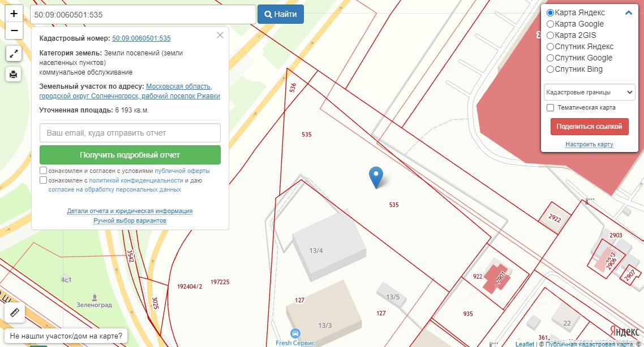Enable Тематическая карта checkbox
The image size is (644, 347).
pyautogui.click(x=550, y=107)
